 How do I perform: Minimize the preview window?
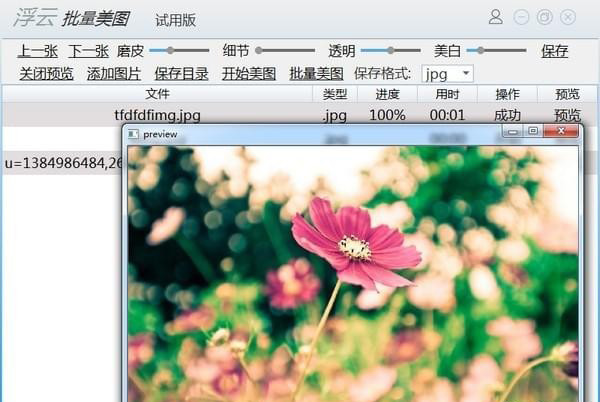(513, 131)
